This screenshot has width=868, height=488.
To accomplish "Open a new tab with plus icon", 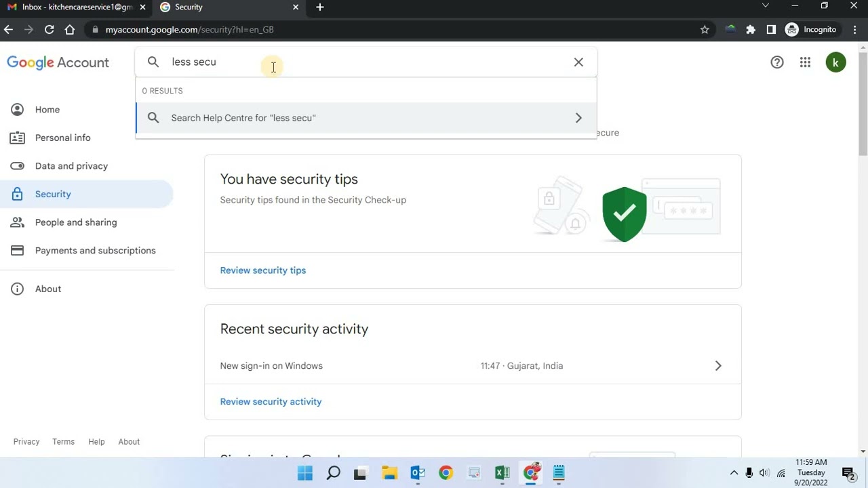I will (320, 7).
